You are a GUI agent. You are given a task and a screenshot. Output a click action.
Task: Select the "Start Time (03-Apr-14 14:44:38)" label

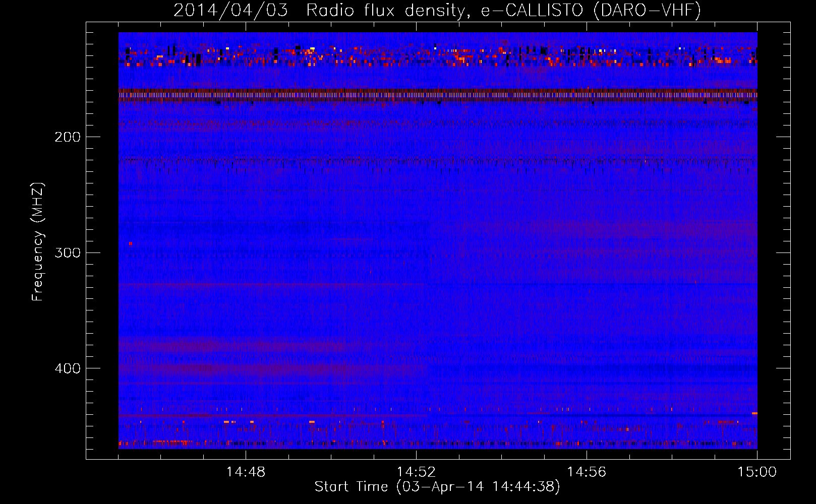tap(438, 487)
